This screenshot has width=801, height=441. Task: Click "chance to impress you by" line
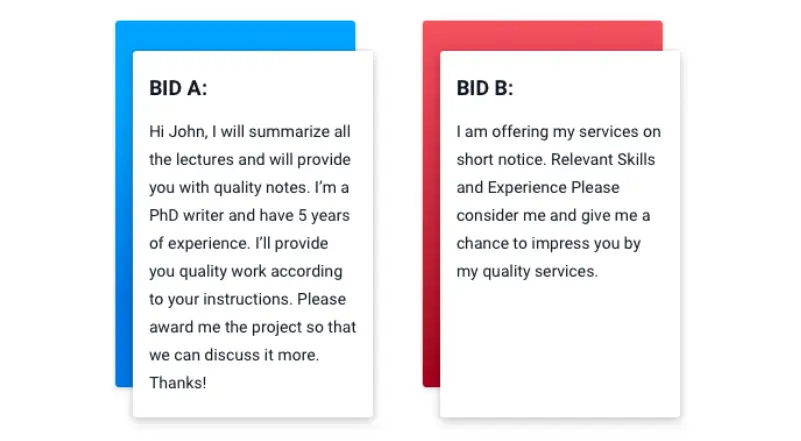click(548, 243)
